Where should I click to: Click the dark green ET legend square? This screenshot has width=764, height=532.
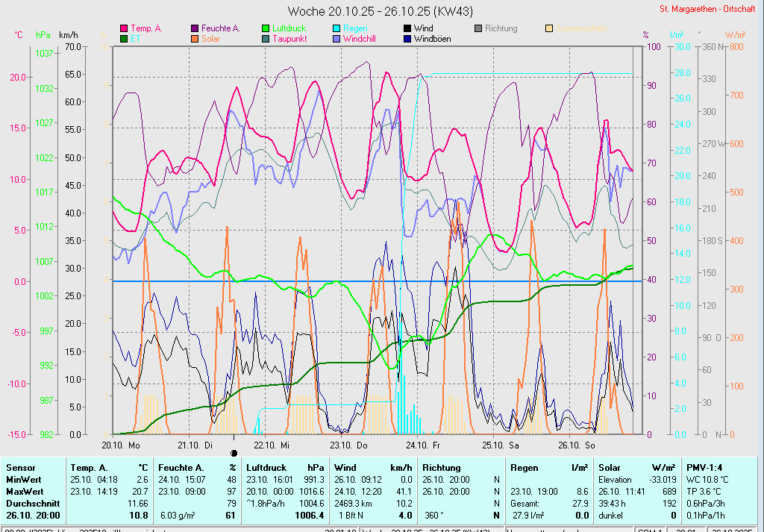tap(124, 38)
